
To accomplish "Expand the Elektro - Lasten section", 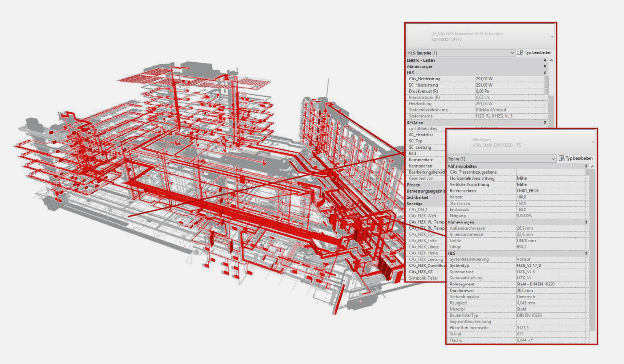I will click(x=545, y=60).
